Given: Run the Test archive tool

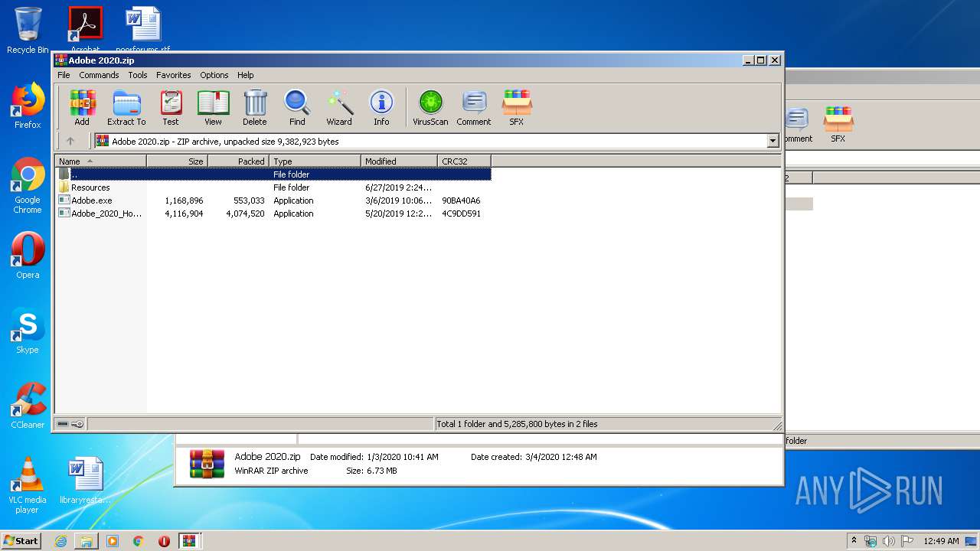Looking at the screenshot, I should pos(170,108).
